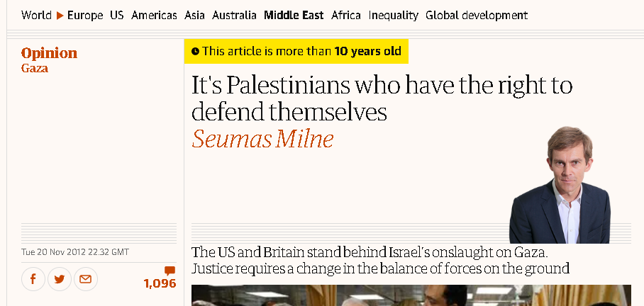Go to the Europe section
644x306 pixels.
[x=85, y=15]
